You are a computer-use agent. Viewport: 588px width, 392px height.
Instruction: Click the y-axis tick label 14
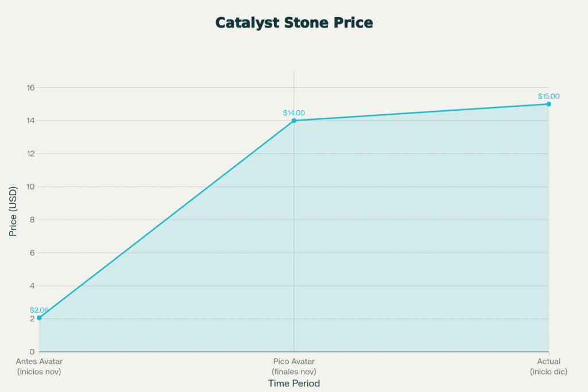[30, 121]
